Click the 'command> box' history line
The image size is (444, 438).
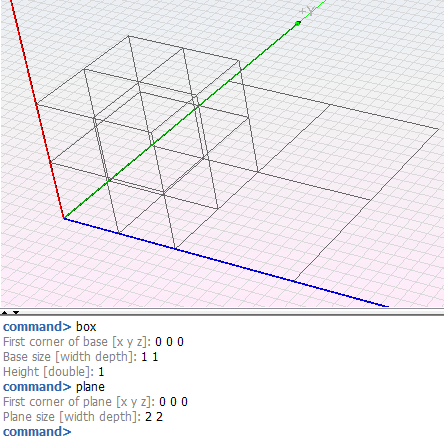[x=50, y=327]
